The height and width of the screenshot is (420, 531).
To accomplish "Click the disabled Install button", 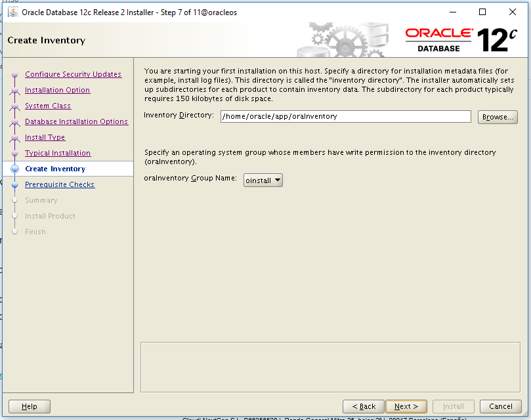I will coord(453,406).
